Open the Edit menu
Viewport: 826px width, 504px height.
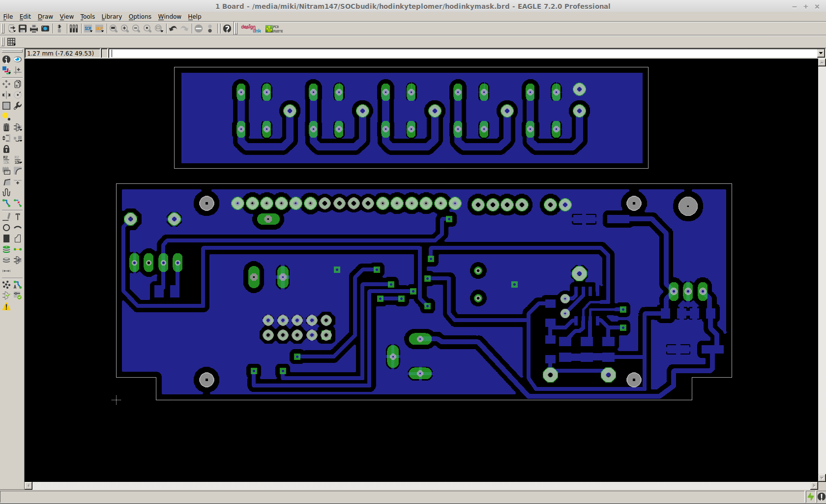coord(25,16)
